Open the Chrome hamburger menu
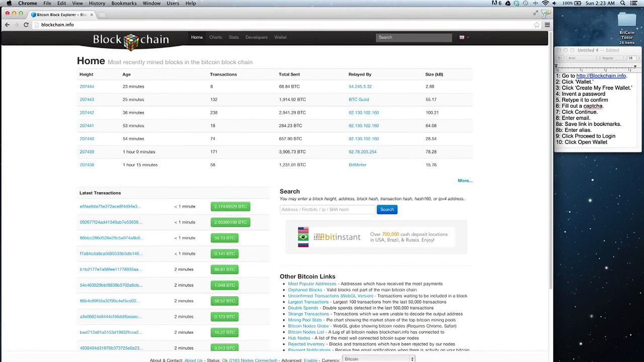This screenshot has height=362, width=644. point(547,25)
